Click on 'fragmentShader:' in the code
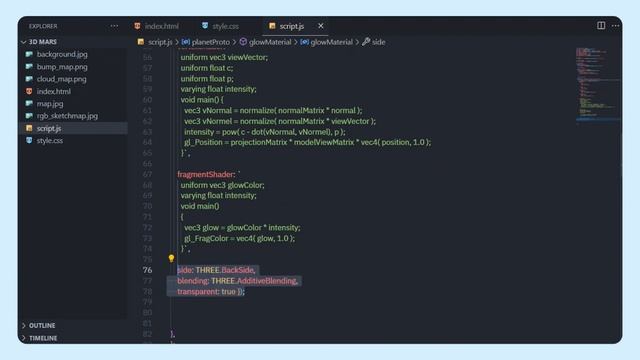The height and width of the screenshot is (360, 640). pos(206,174)
